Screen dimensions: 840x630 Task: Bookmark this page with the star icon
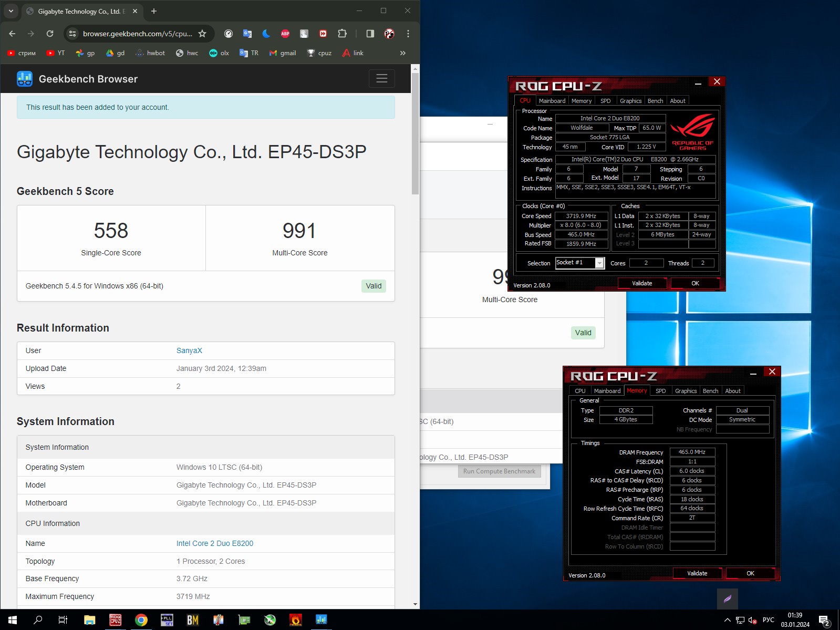(x=202, y=34)
